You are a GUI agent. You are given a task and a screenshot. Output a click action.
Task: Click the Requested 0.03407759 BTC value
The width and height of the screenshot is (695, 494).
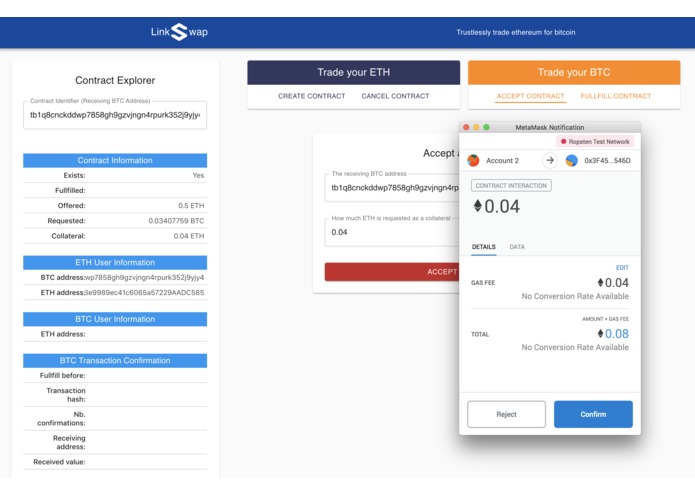tap(176, 221)
